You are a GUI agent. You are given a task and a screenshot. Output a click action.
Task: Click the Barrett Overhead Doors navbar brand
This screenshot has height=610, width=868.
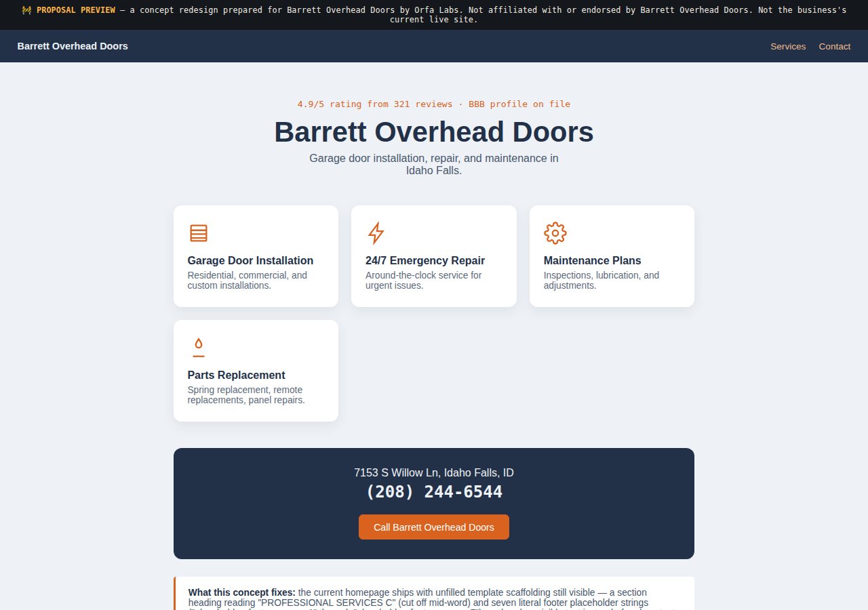73,46
